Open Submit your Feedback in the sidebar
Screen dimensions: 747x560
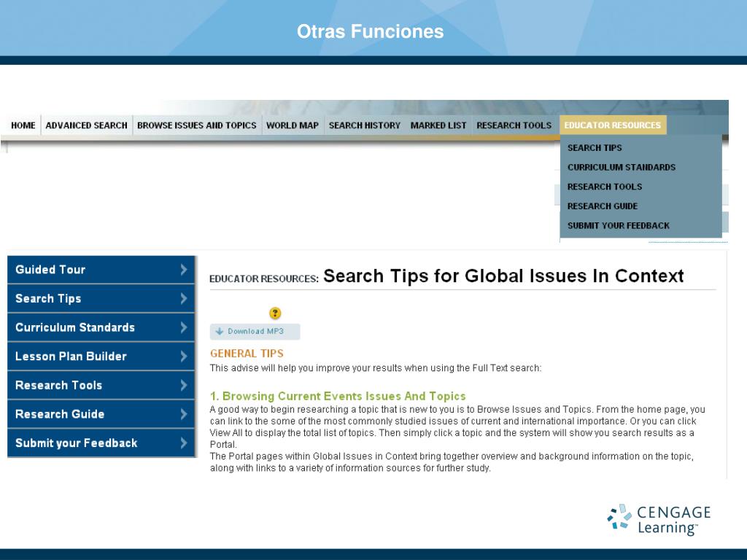(x=101, y=443)
